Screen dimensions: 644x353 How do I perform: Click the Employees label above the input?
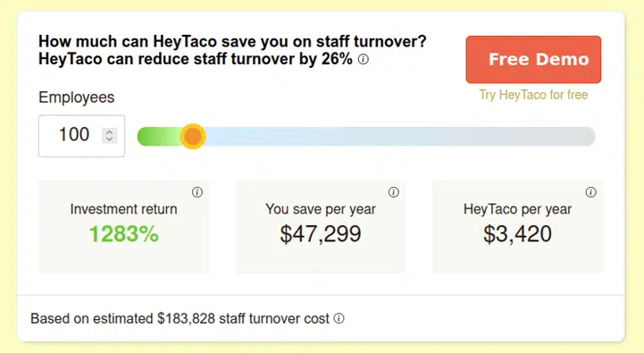77,97
